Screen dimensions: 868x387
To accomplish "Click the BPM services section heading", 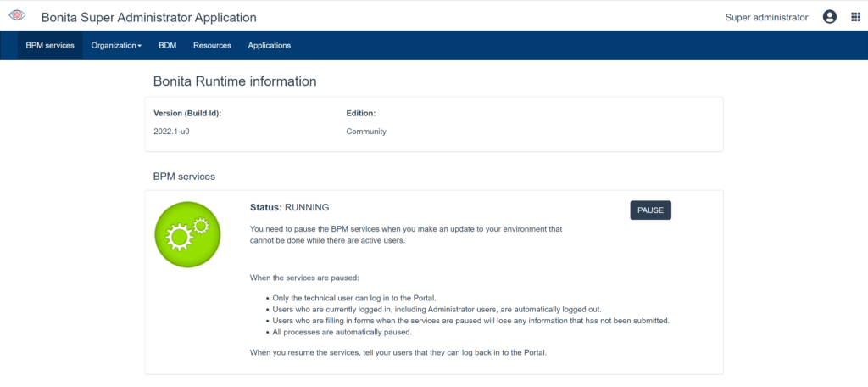I will click(184, 177).
